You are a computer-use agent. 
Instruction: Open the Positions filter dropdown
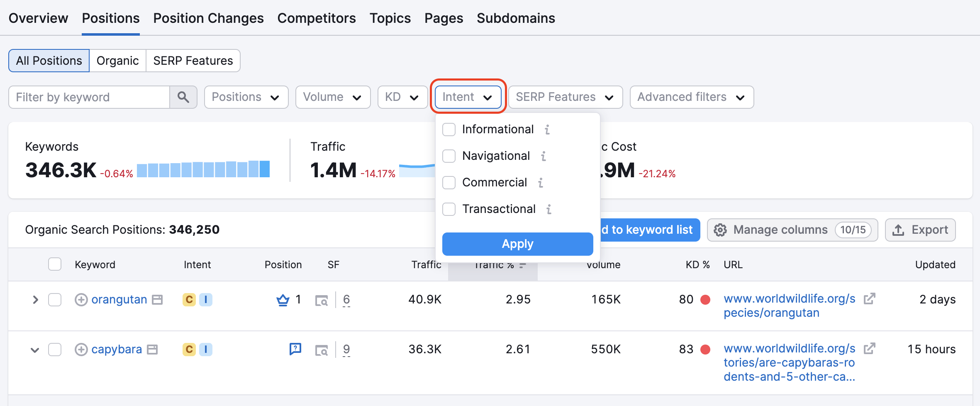click(x=246, y=97)
